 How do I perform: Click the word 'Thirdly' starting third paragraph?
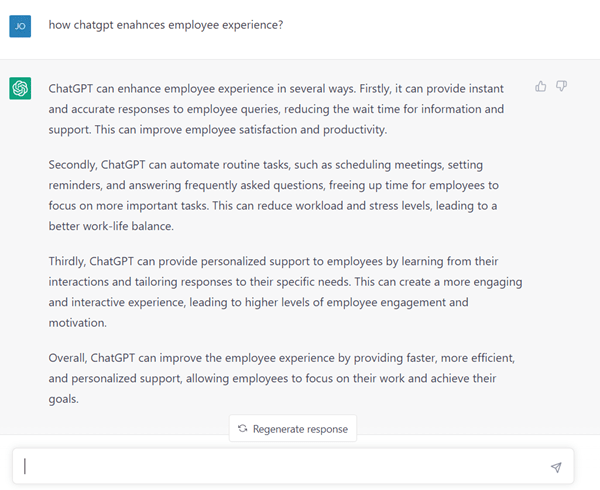[x=67, y=261]
